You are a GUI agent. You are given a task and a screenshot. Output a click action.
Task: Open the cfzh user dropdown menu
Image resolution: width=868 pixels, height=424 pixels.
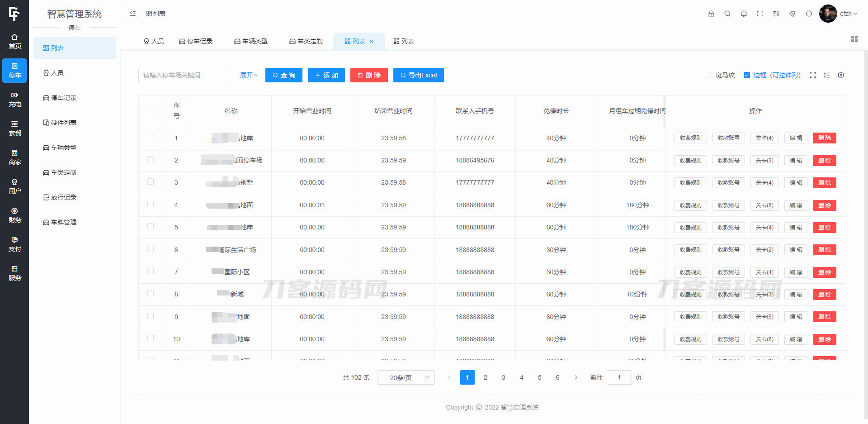[x=848, y=14]
